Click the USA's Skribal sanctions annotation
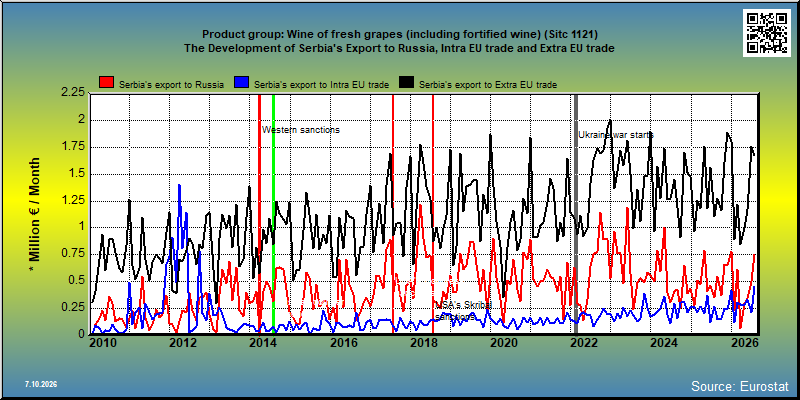The width and height of the screenshot is (800, 400). [463, 310]
